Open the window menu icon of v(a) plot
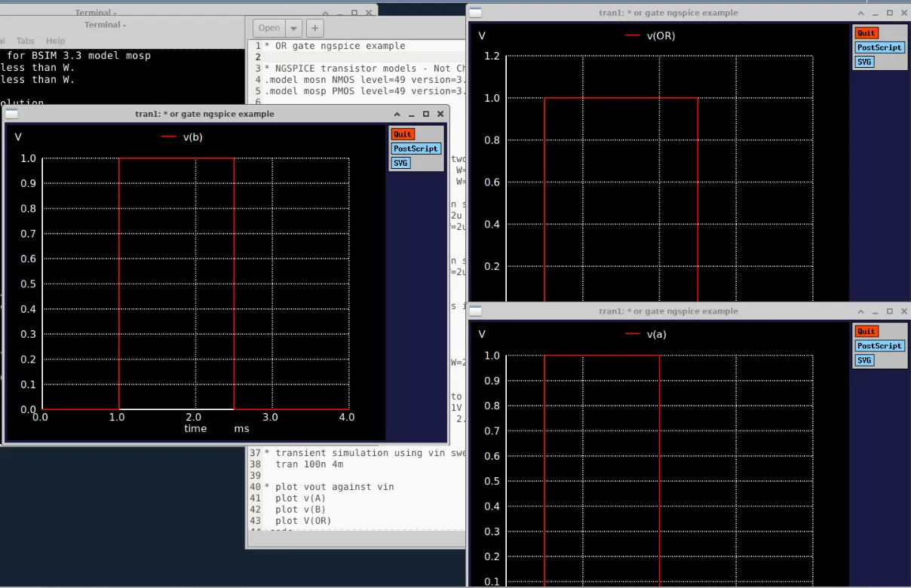The height and width of the screenshot is (588, 911). (475, 311)
